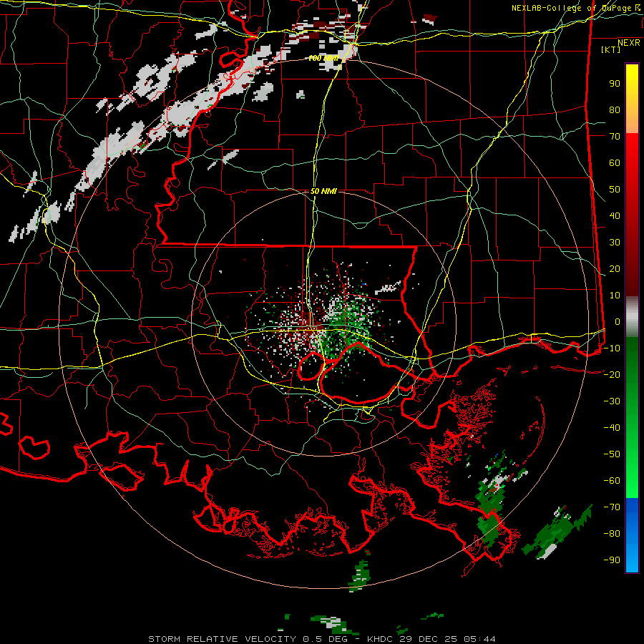This screenshot has height=644, width=644.
Task: Click the blue segment of the color bar
Action: tap(632, 535)
